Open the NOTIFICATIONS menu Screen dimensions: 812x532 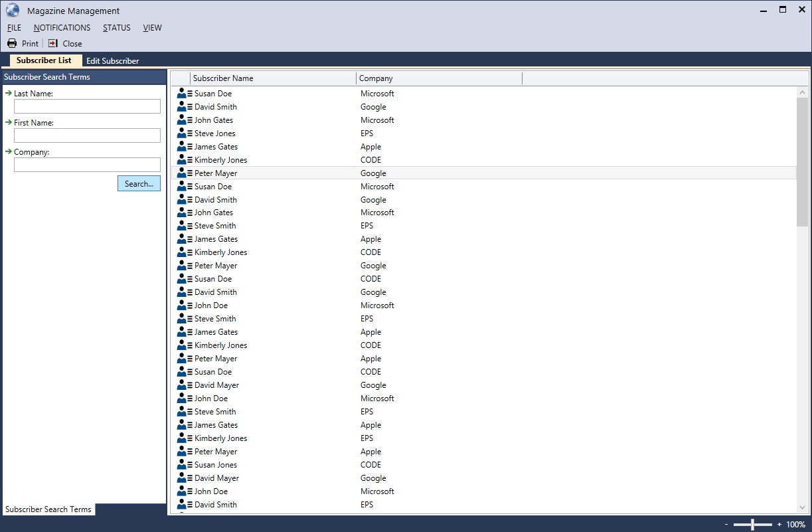62,28
